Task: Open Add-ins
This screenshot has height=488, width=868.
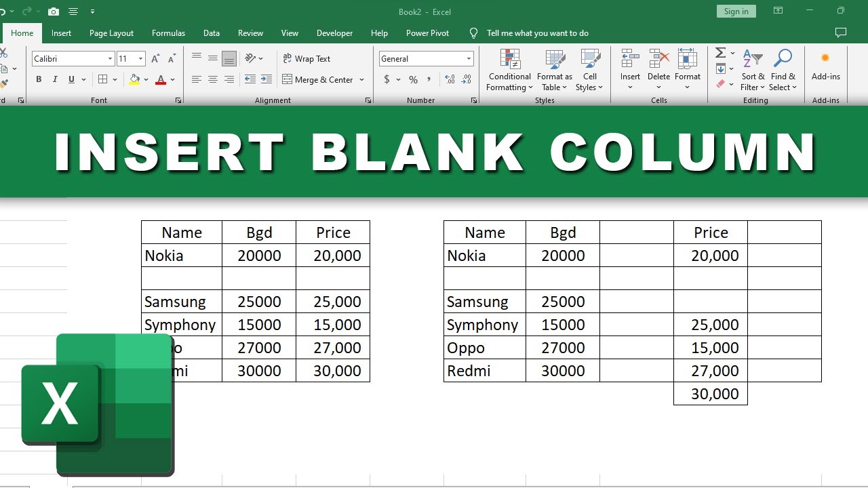Action: (x=825, y=66)
